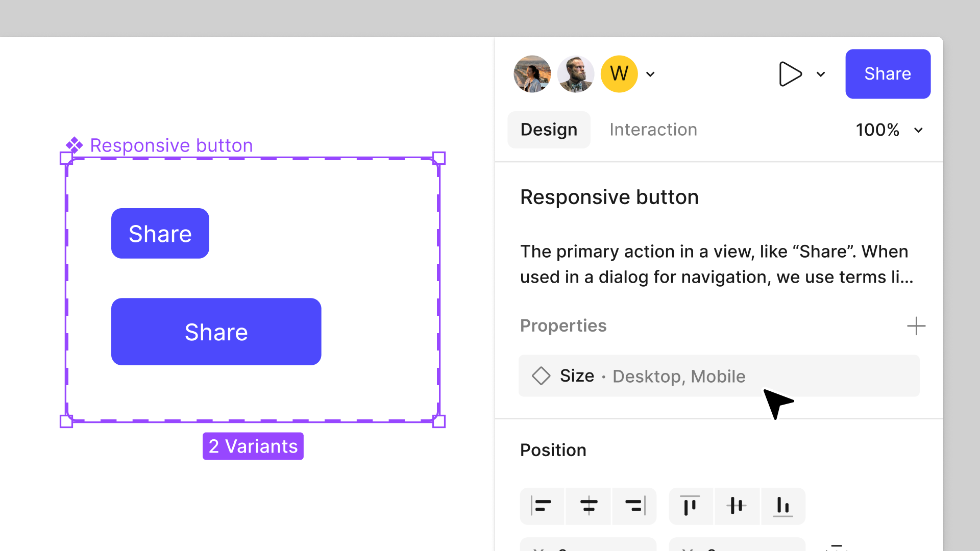The image size is (980, 551).
Task: Click the yellow W user avatar
Action: (x=619, y=74)
